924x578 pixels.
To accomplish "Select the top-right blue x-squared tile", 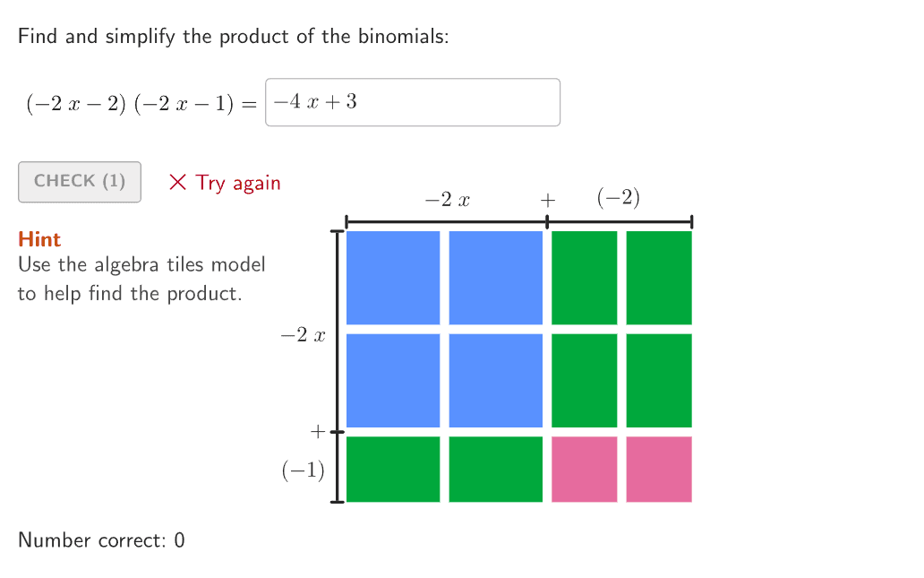I will (496, 278).
